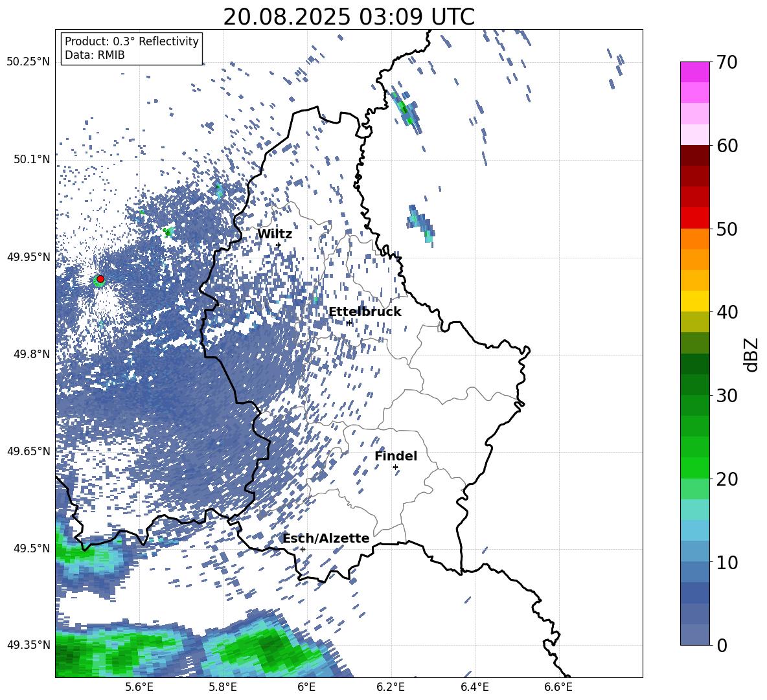
Task: Pick the yellow swatch just above 40 dBZ
Action: click(x=694, y=301)
